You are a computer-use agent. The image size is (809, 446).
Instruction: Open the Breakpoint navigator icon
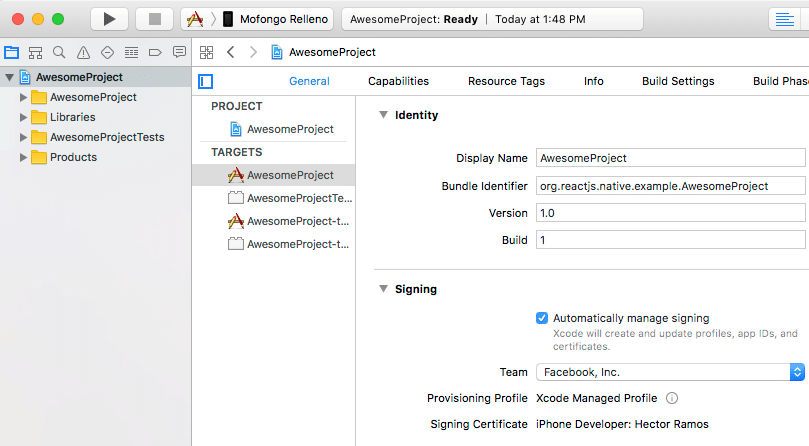[x=155, y=52]
